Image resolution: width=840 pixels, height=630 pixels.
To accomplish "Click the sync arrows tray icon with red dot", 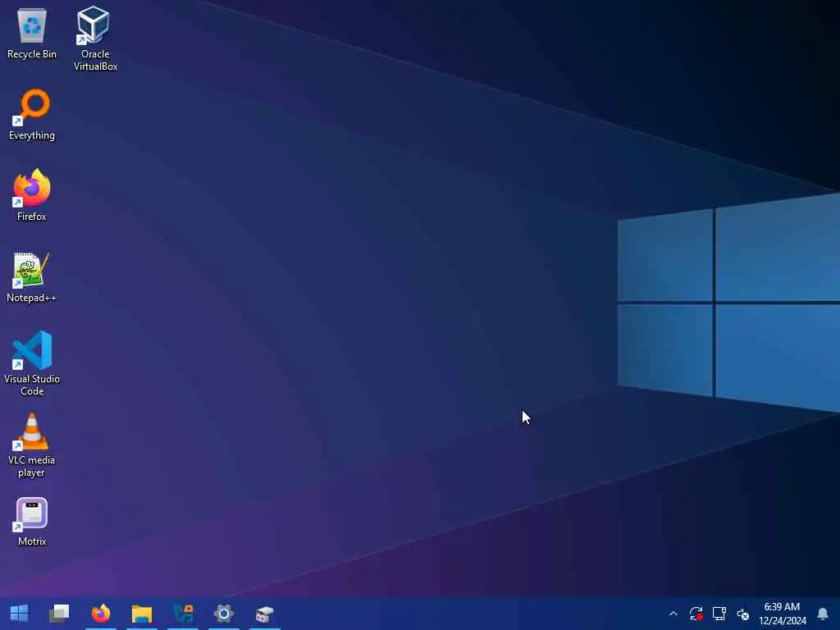I will 696,614.
